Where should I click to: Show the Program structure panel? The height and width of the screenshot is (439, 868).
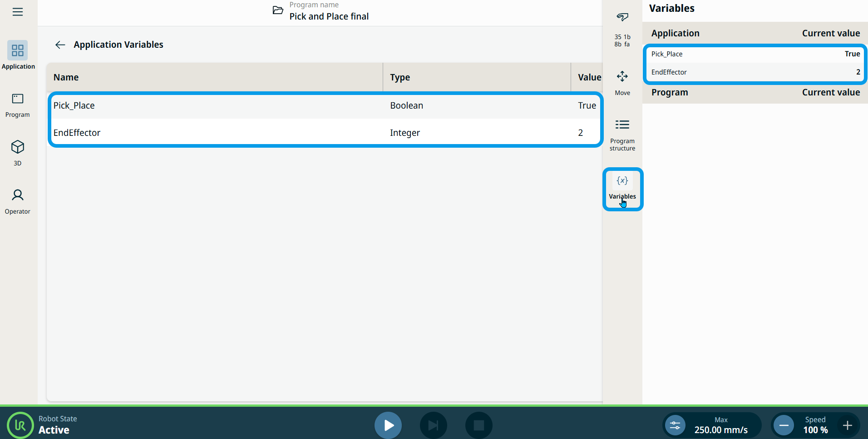pyautogui.click(x=622, y=135)
